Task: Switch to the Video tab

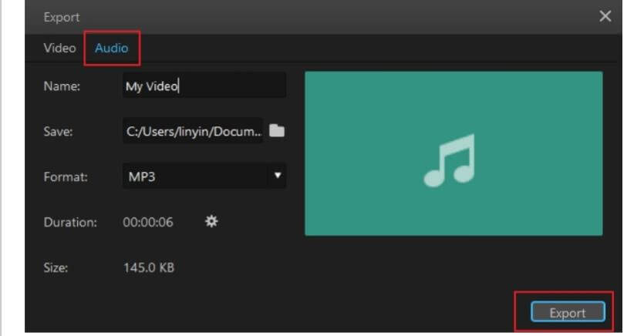Action: (59, 48)
